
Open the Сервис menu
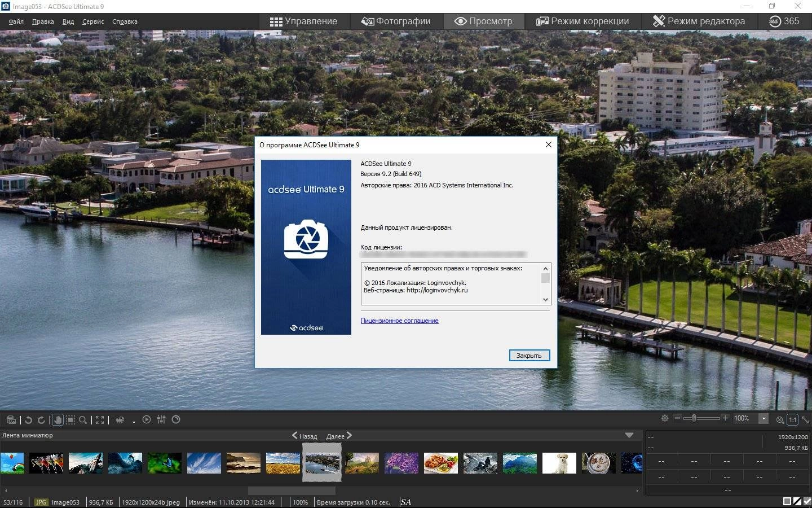coord(93,21)
